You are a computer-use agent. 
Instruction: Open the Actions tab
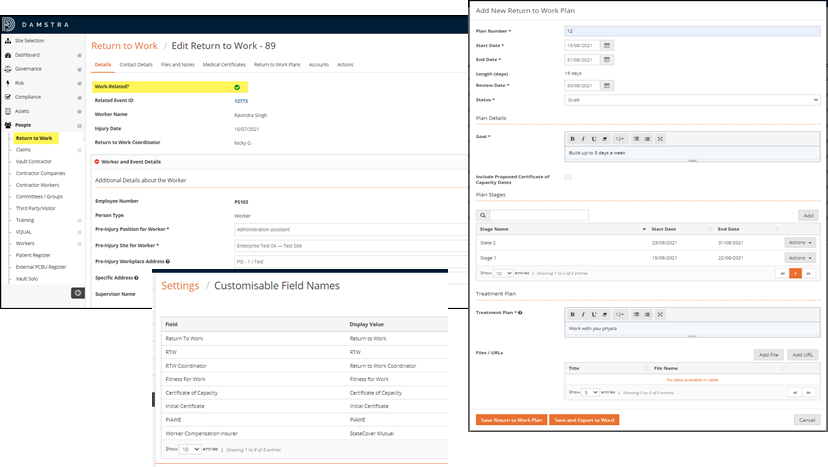tap(345, 64)
